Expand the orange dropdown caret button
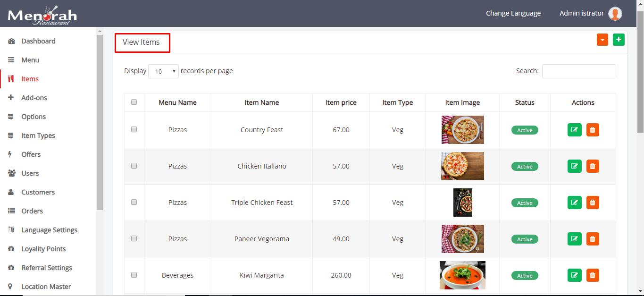 602,40
